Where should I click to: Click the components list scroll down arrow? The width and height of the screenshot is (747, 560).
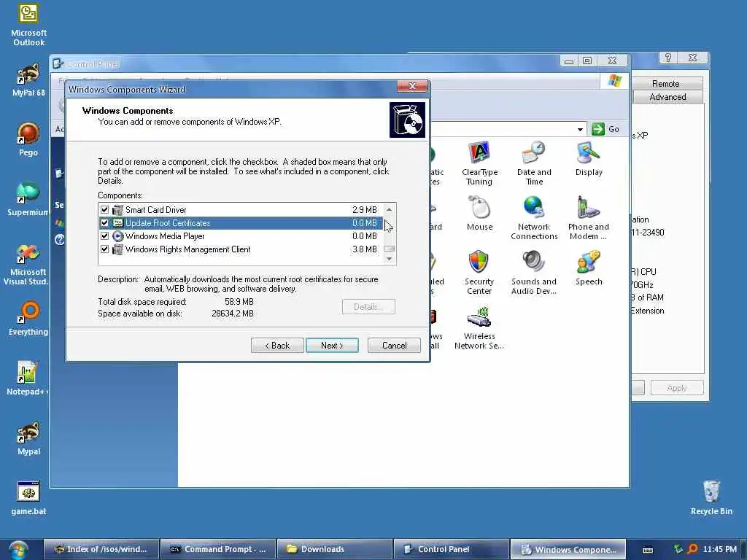click(x=390, y=259)
